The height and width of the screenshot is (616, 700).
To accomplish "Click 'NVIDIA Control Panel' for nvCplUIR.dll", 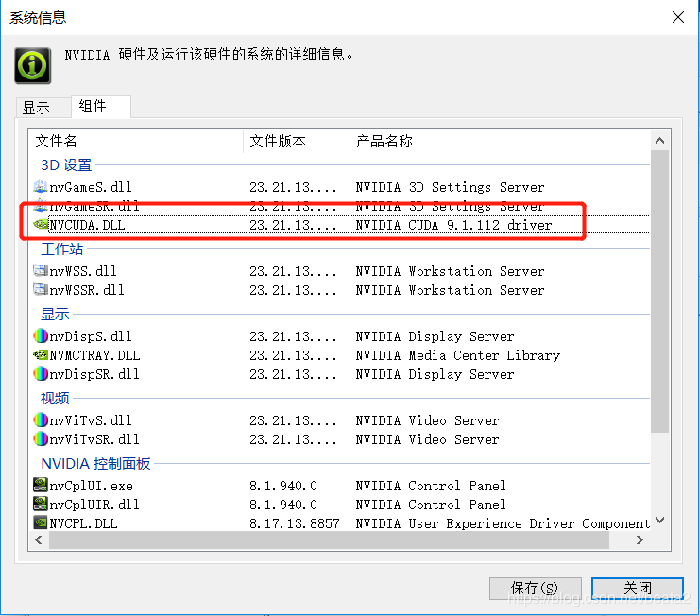I will tap(431, 505).
